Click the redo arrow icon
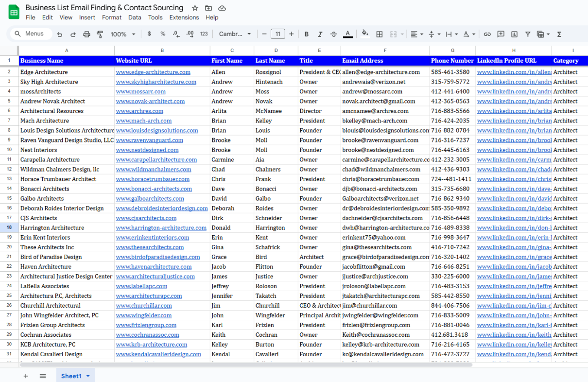Image resolution: width=588 pixels, height=382 pixels. pos(73,34)
